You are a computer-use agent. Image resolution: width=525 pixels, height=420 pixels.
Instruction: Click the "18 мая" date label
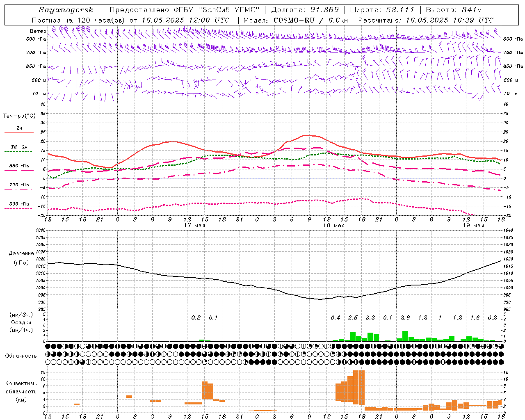click(x=334, y=226)
